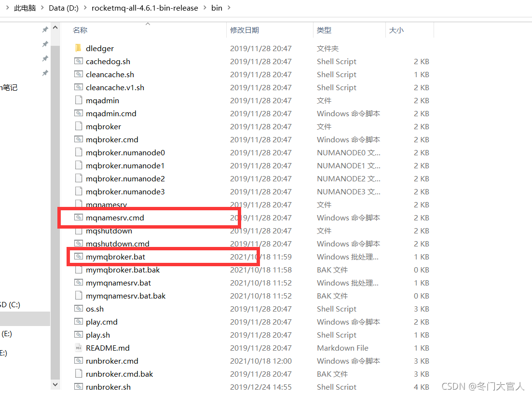The width and height of the screenshot is (532, 395).
Task: Select the README.md markdown icon
Action: coord(78,348)
